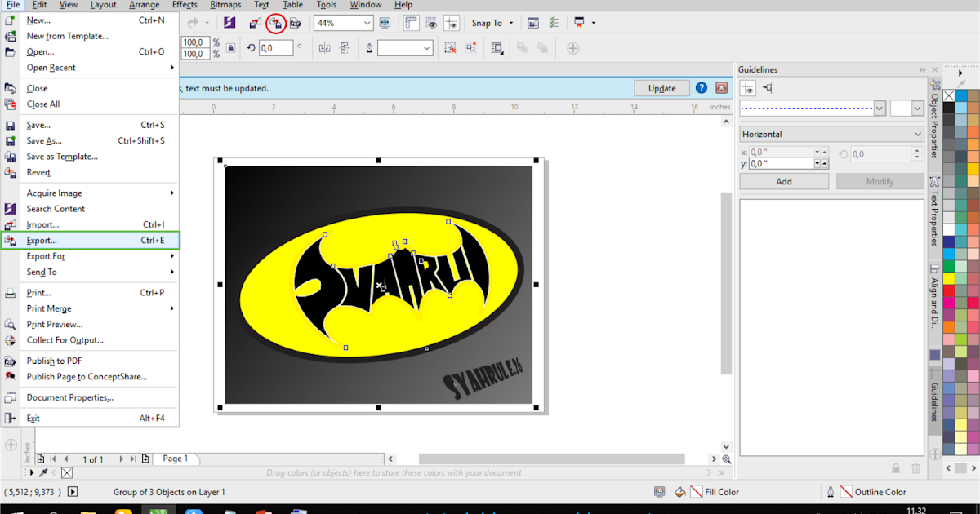Click the blue help icon in notification bar
The height and width of the screenshot is (514, 980).
[x=701, y=88]
